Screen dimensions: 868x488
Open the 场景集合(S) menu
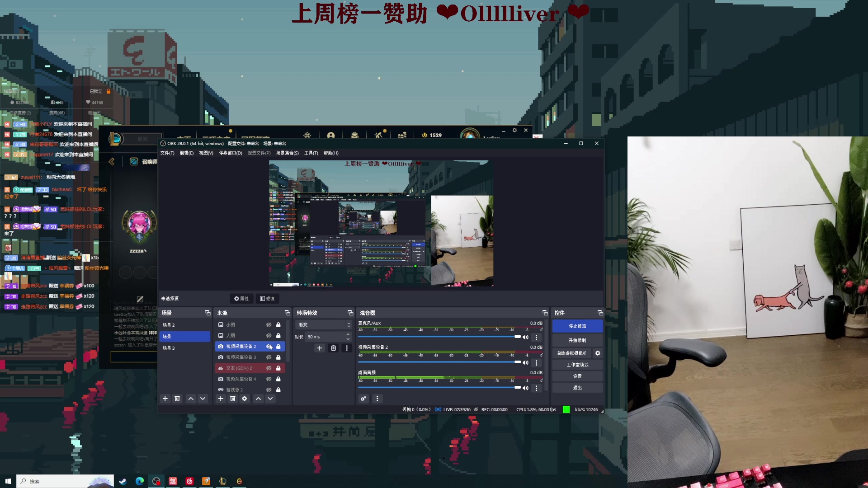pyautogui.click(x=288, y=153)
